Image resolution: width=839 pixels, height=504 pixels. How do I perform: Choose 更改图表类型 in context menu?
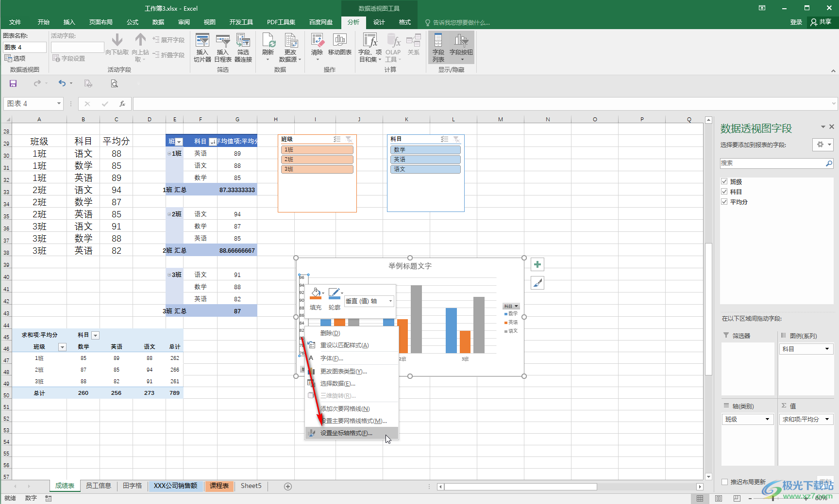click(352, 372)
